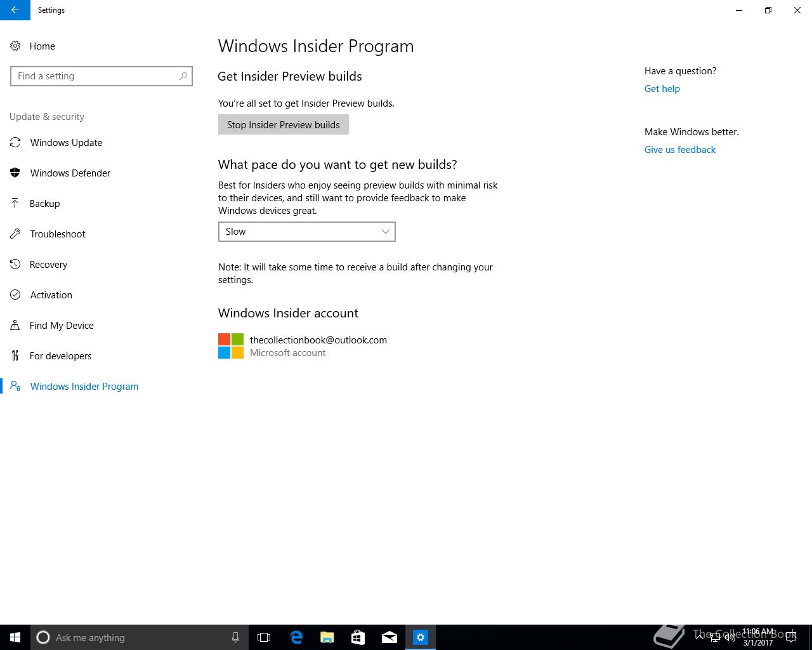Click the Windows Defender shield icon
Image resolution: width=812 pixels, height=650 pixels.
[15, 173]
